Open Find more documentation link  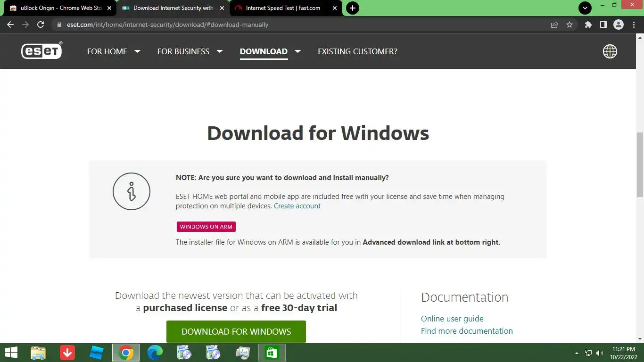click(x=467, y=331)
